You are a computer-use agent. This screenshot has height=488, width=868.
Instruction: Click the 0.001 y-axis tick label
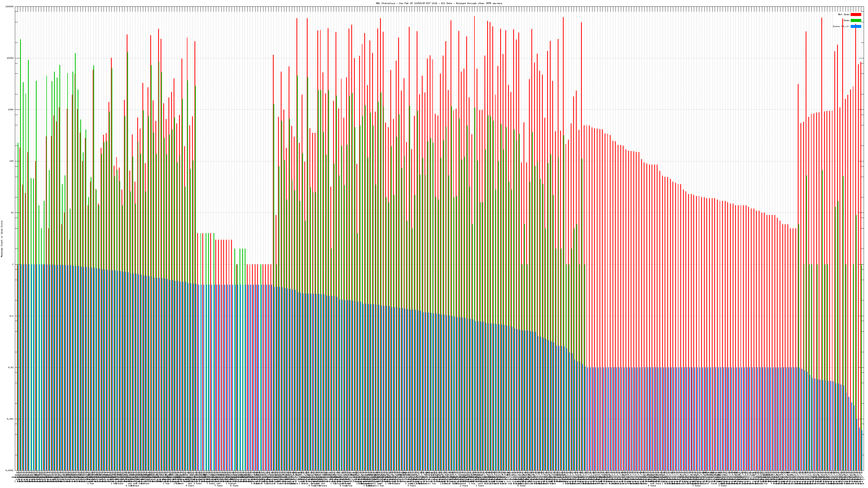click(11, 419)
